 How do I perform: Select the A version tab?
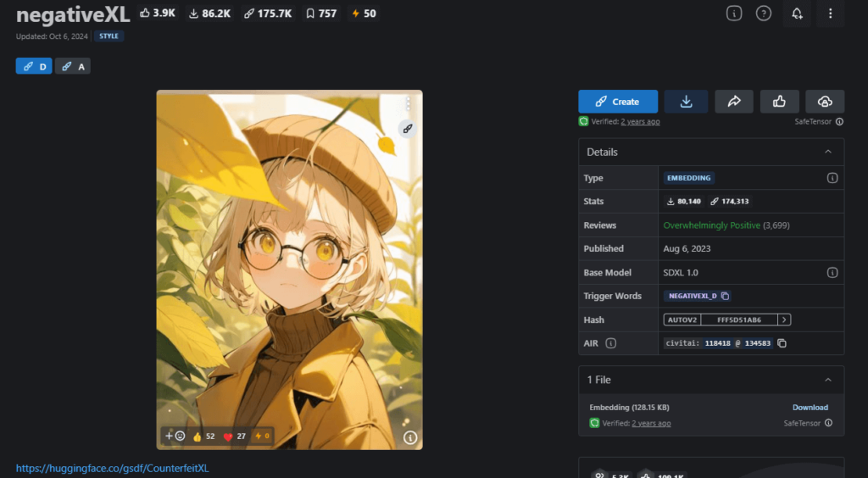coord(73,66)
